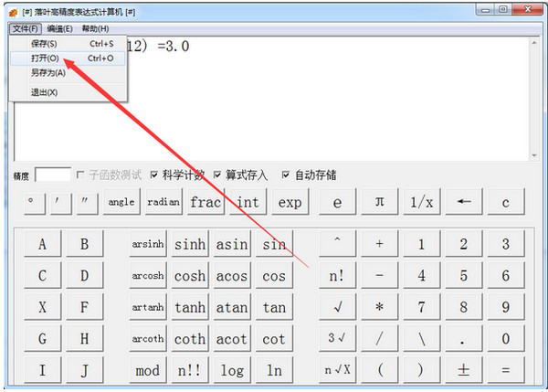Image resolution: width=548 pixels, height=392 pixels.
Task: Click the tan function key
Action: 274,307
